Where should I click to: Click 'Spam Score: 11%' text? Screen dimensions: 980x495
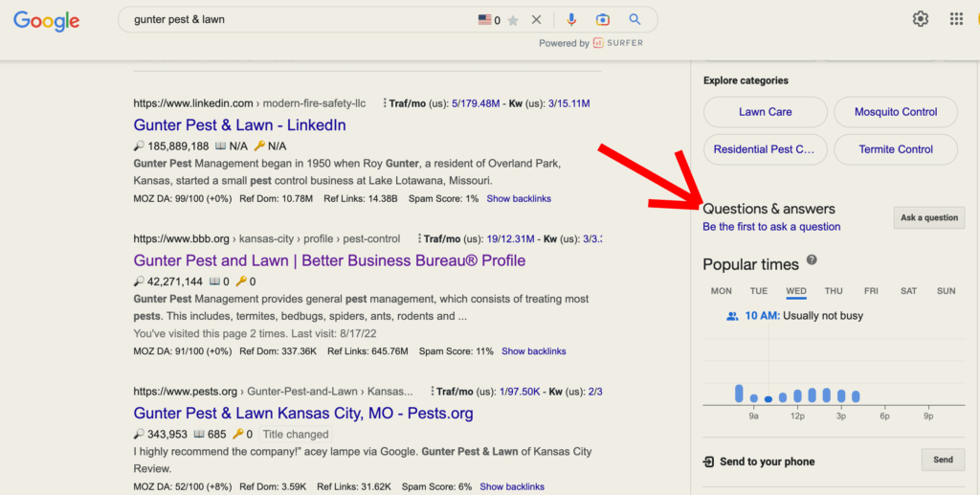coord(457,351)
